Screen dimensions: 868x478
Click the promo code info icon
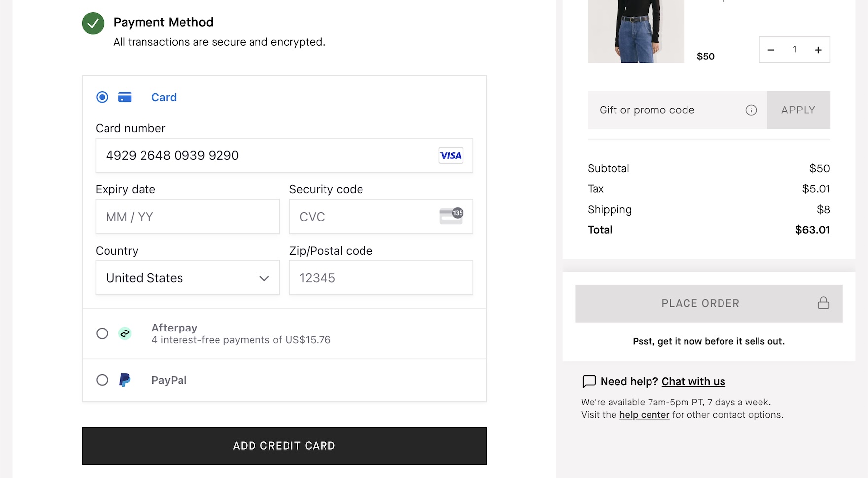coord(751,110)
